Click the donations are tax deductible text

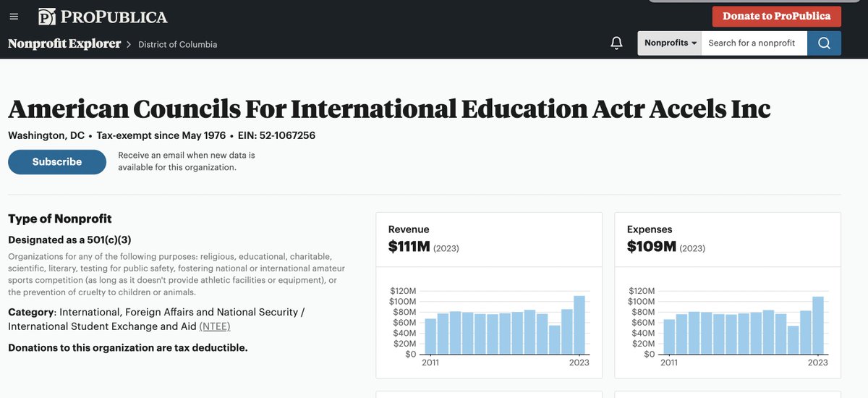pyautogui.click(x=128, y=348)
